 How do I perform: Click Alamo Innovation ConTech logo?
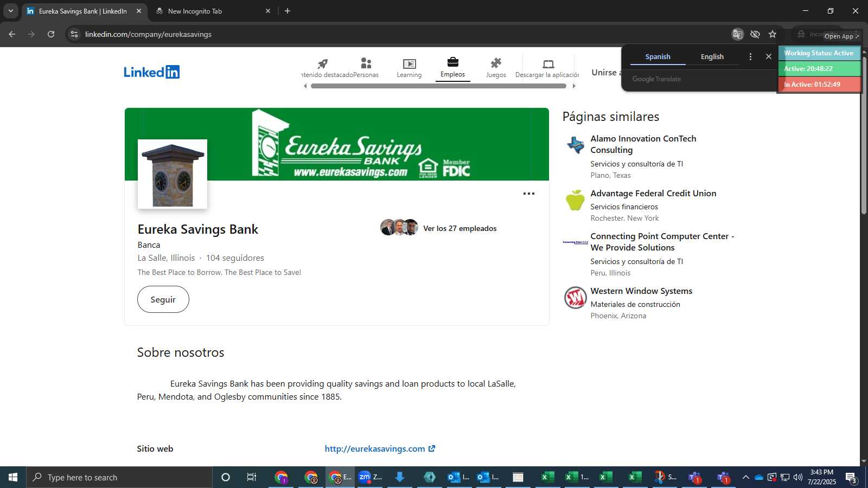(575, 145)
